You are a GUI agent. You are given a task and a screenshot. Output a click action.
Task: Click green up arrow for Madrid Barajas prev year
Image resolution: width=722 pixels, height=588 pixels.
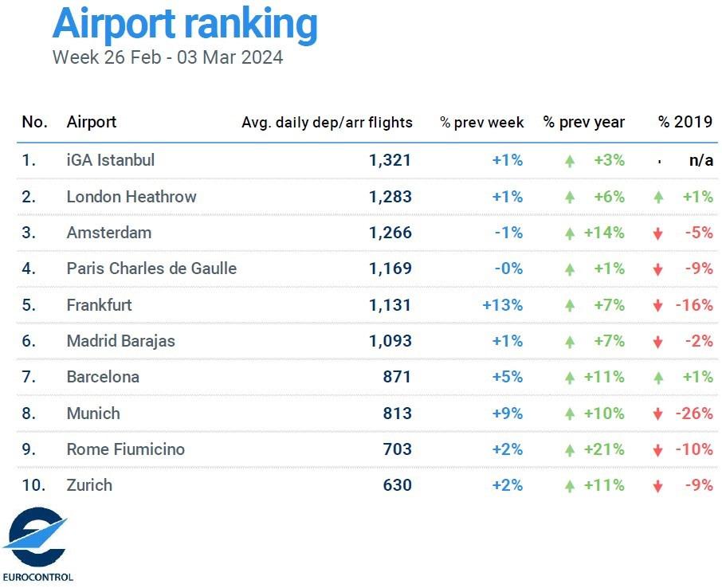click(x=570, y=342)
